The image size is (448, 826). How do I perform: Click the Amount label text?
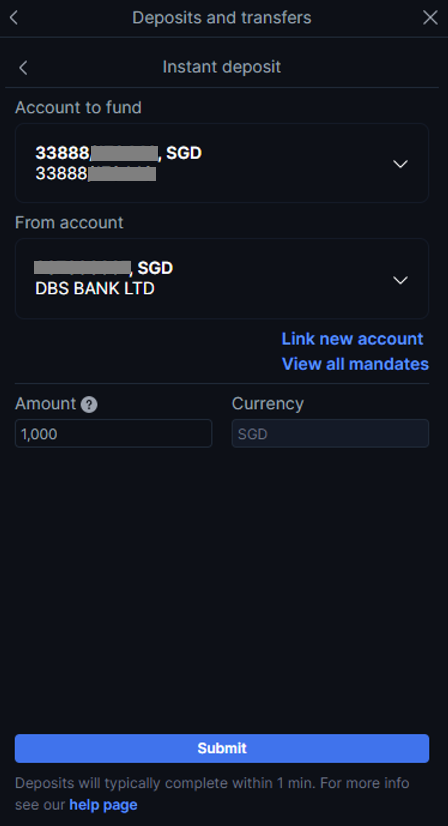point(46,404)
